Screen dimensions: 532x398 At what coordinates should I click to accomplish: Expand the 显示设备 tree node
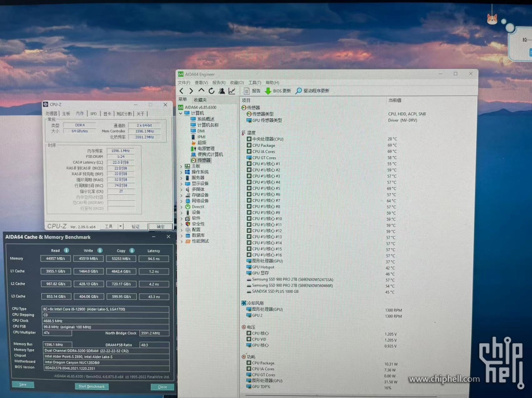click(x=181, y=184)
